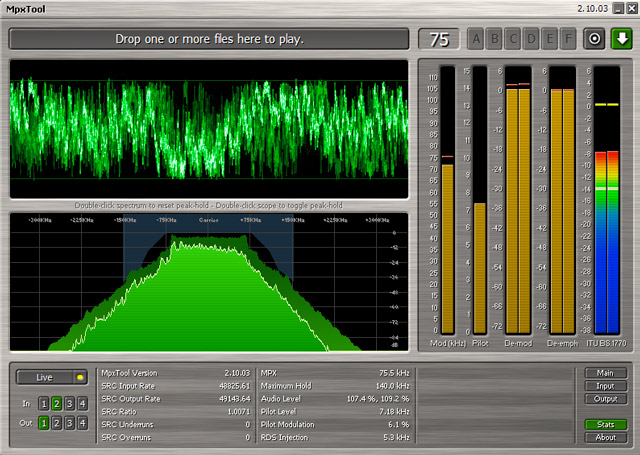This screenshot has height=455, width=640.
Task: Open the Main tab
Action: (606, 373)
